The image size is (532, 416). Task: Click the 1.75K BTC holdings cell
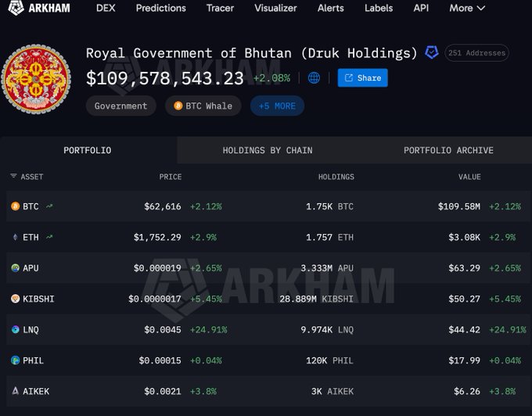[x=330, y=206]
